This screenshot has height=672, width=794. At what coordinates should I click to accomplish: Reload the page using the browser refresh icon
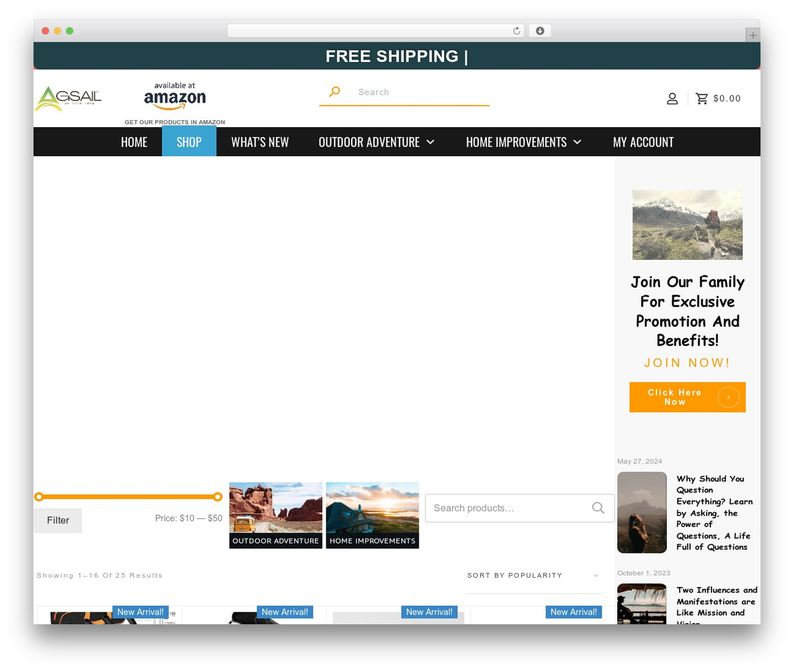517,31
